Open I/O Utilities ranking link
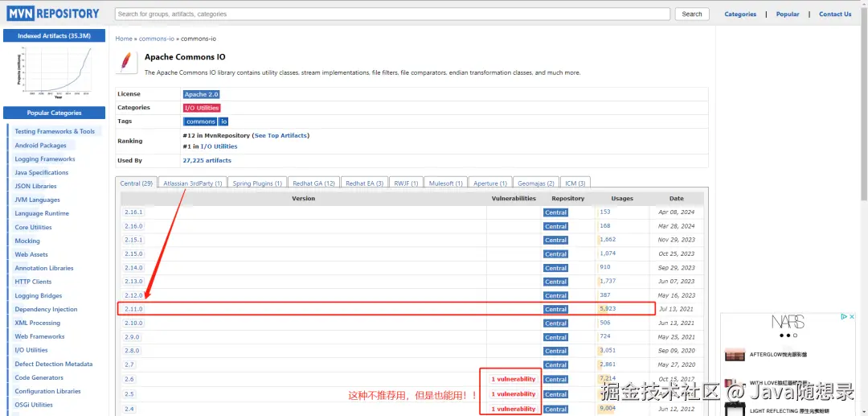This screenshot has height=416, width=868. point(219,146)
